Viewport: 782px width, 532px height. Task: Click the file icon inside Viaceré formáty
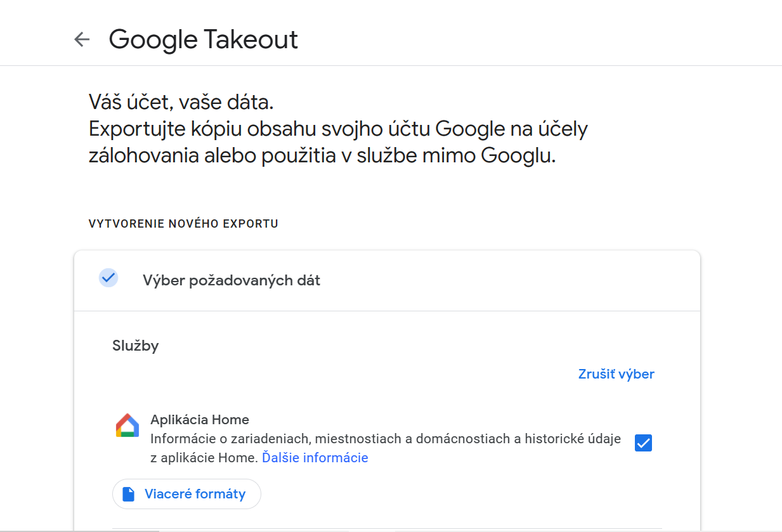pyautogui.click(x=129, y=494)
